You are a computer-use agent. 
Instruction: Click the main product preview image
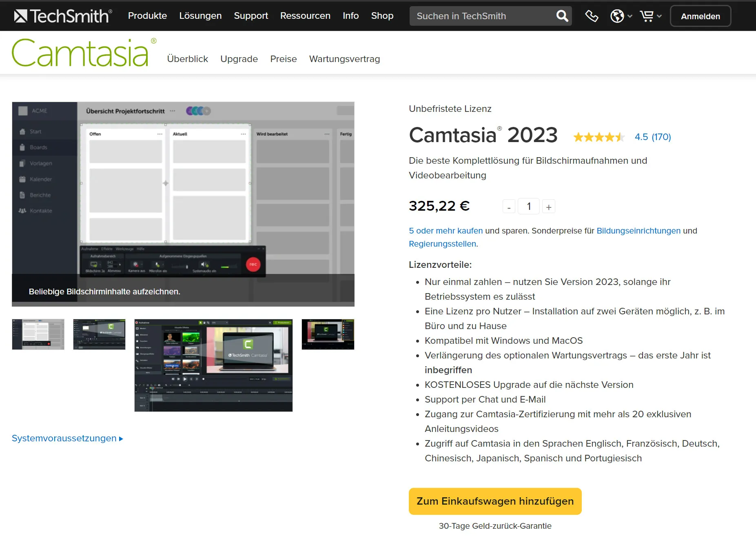click(183, 204)
